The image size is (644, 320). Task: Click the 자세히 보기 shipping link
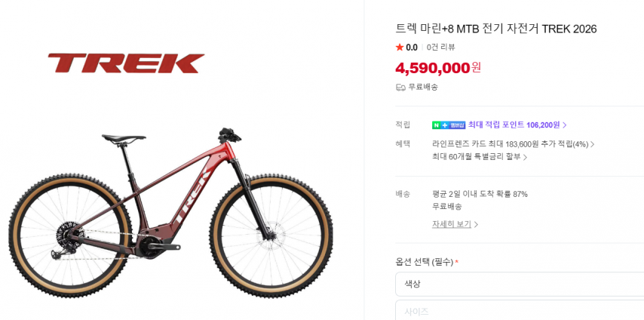(452, 224)
